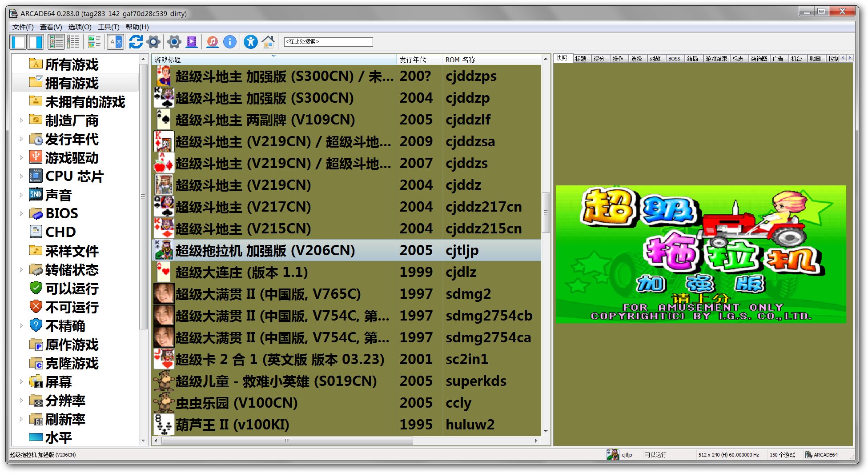The image size is (868, 473).
Task: Select the 可以运行 filter in sidebar
Action: click(x=72, y=289)
